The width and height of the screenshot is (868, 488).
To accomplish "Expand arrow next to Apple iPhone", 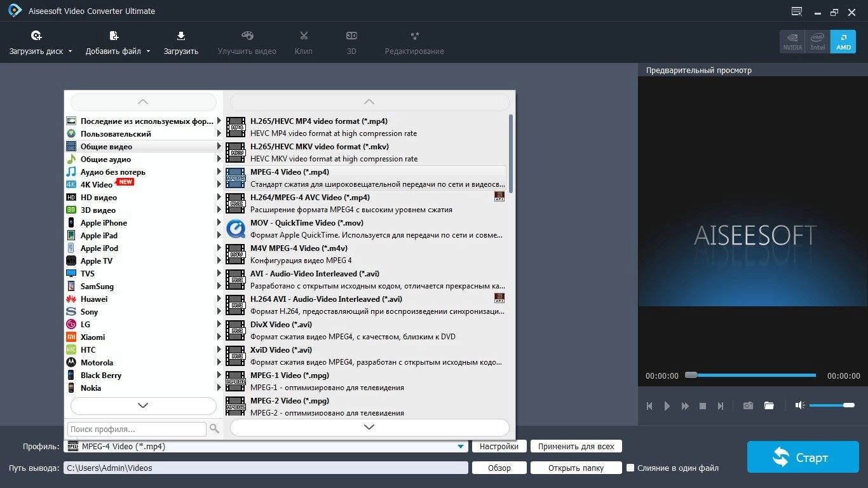I will pyautogui.click(x=219, y=222).
